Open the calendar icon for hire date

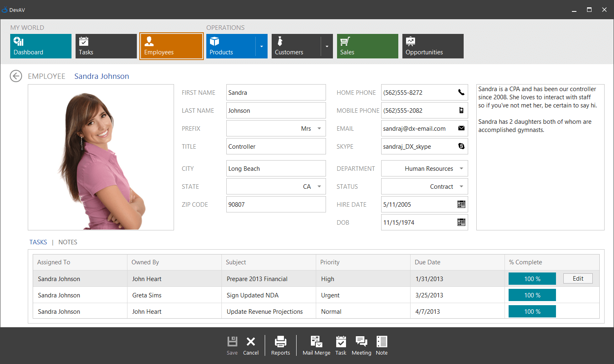pos(461,204)
